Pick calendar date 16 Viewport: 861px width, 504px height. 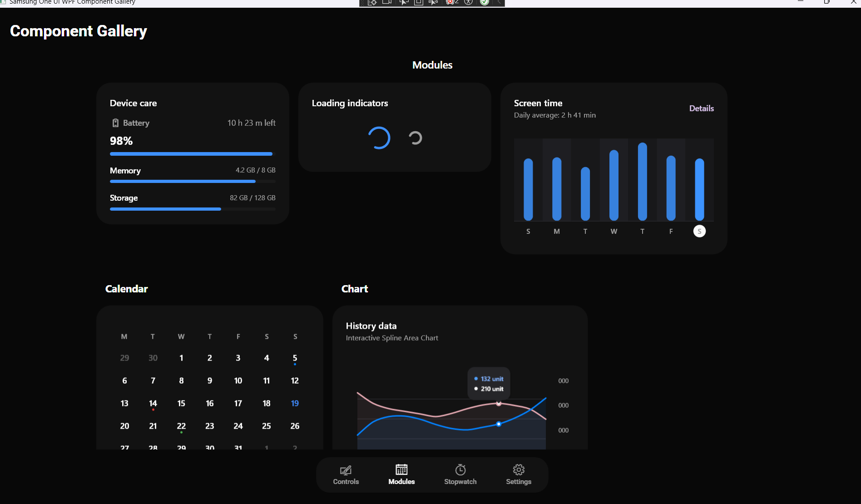pyautogui.click(x=210, y=403)
